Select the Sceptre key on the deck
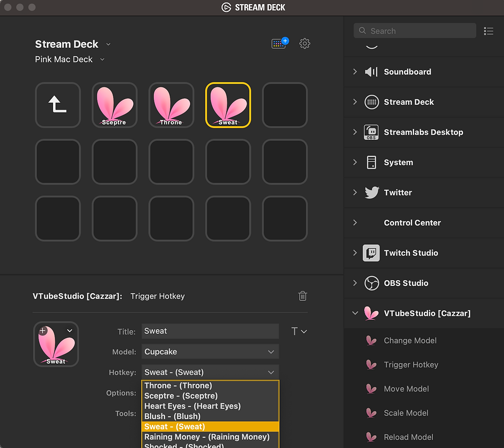 click(114, 105)
